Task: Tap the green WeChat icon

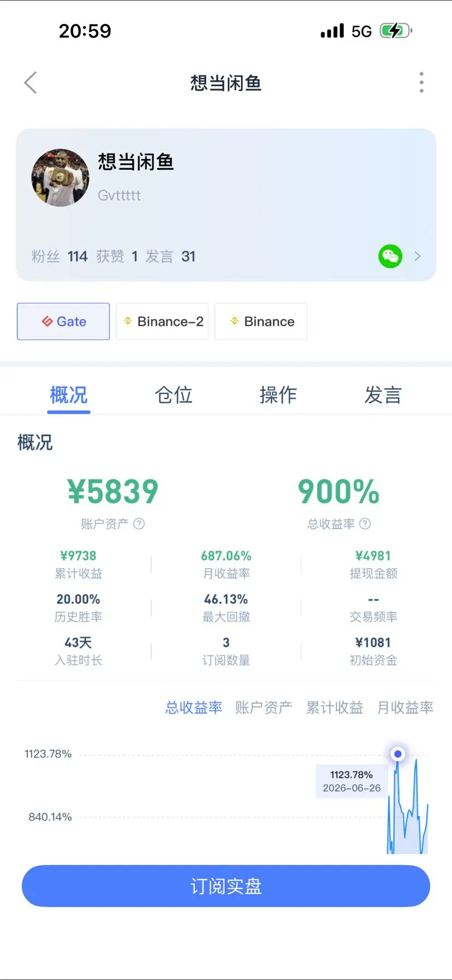Action: [x=390, y=256]
